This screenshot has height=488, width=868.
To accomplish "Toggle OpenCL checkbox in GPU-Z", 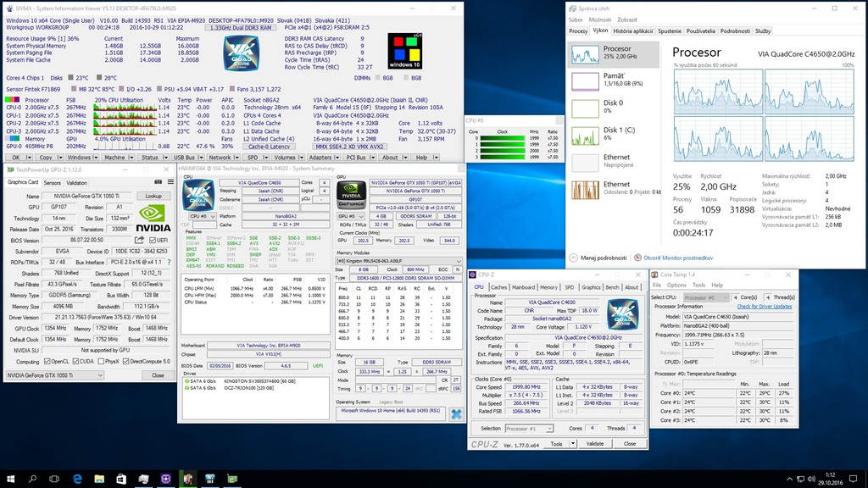I will 47,361.
